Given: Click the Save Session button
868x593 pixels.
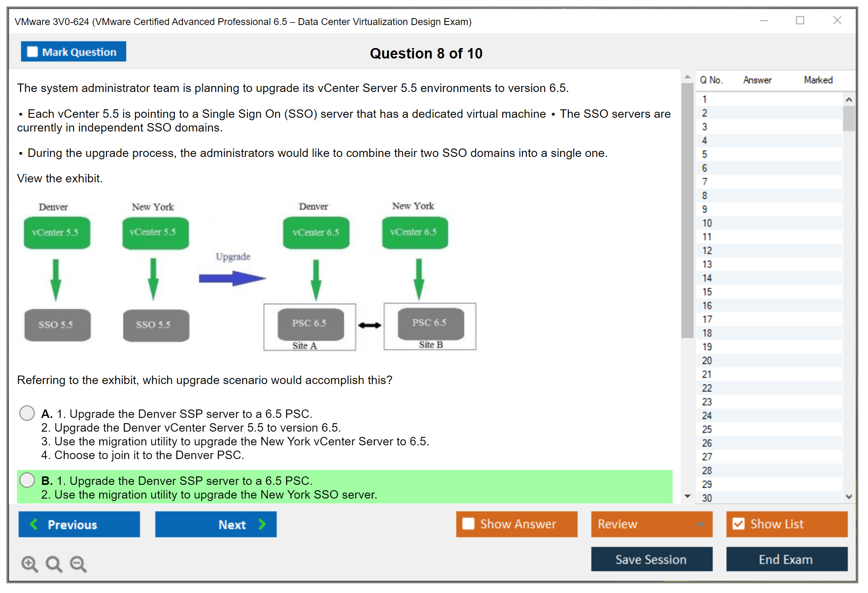Looking at the screenshot, I should pos(651,559).
